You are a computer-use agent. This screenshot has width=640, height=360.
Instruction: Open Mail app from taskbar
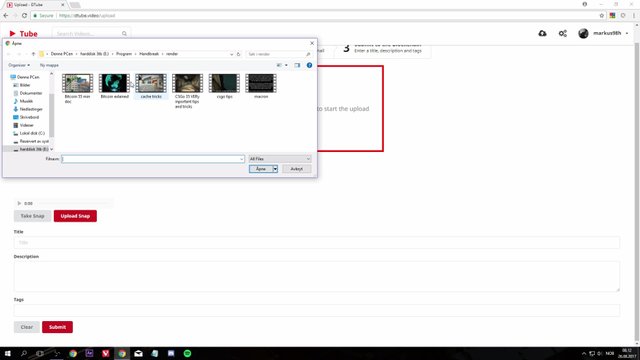click(138, 353)
